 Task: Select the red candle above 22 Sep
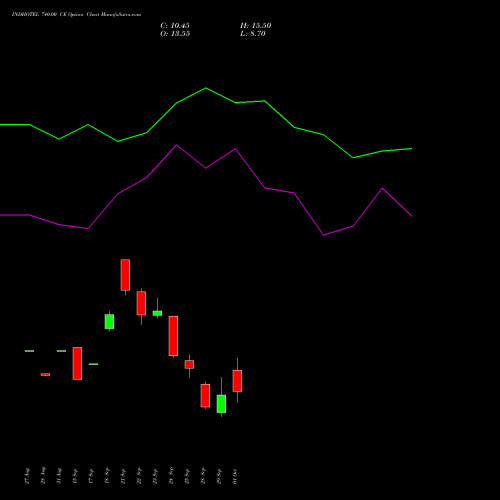click(x=141, y=303)
